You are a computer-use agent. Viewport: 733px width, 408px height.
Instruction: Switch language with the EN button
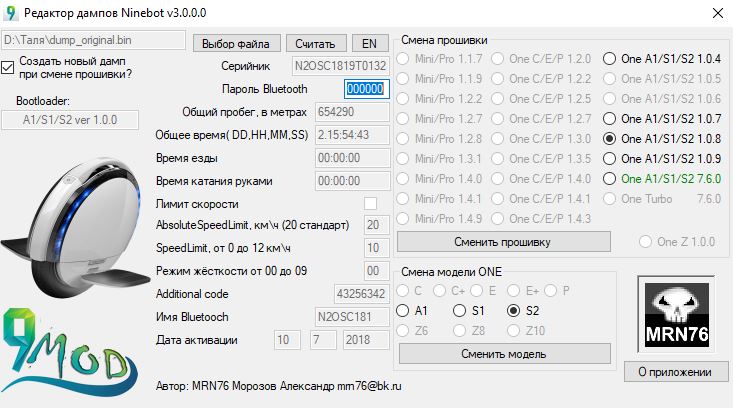click(369, 43)
